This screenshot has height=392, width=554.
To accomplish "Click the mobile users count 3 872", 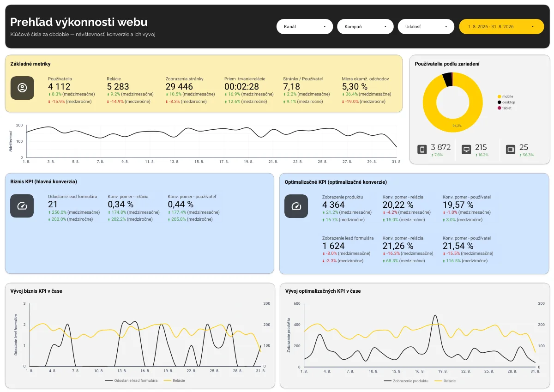I will [441, 147].
